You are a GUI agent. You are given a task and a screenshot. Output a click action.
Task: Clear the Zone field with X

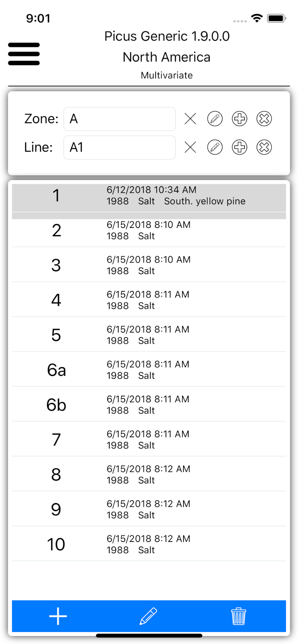[190, 119]
